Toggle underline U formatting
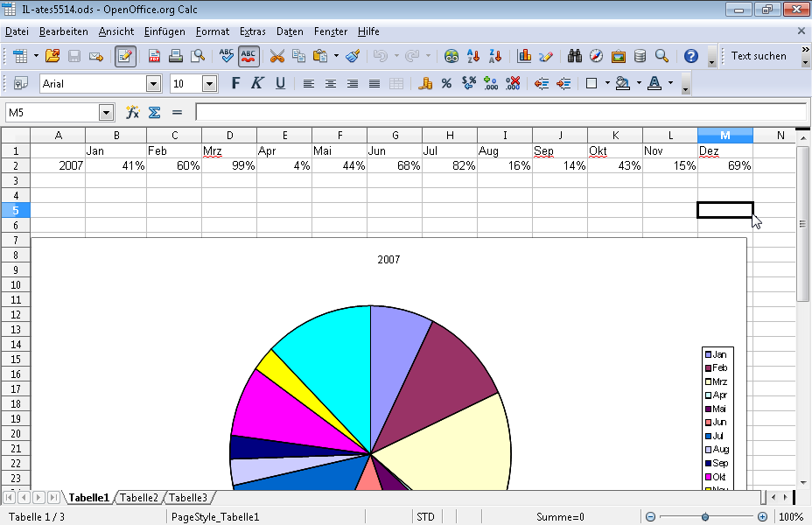Image resolution: width=812 pixels, height=525 pixels. [280, 83]
